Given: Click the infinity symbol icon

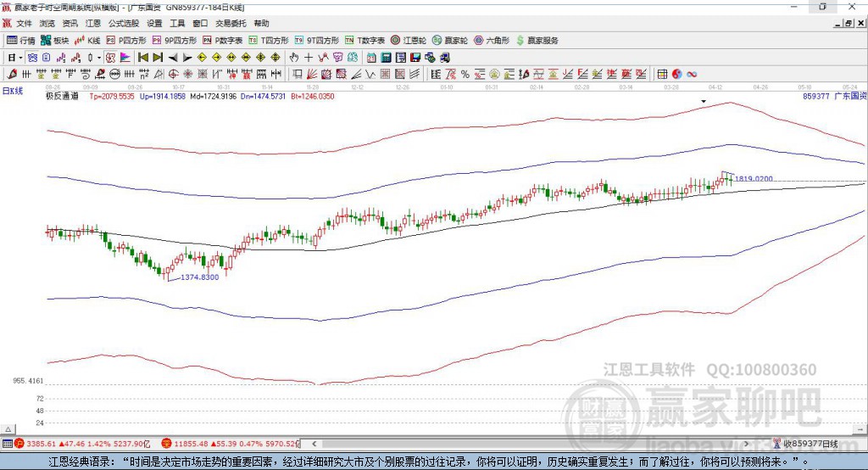Looking at the screenshot, I should pyautogui.click(x=692, y=74).
